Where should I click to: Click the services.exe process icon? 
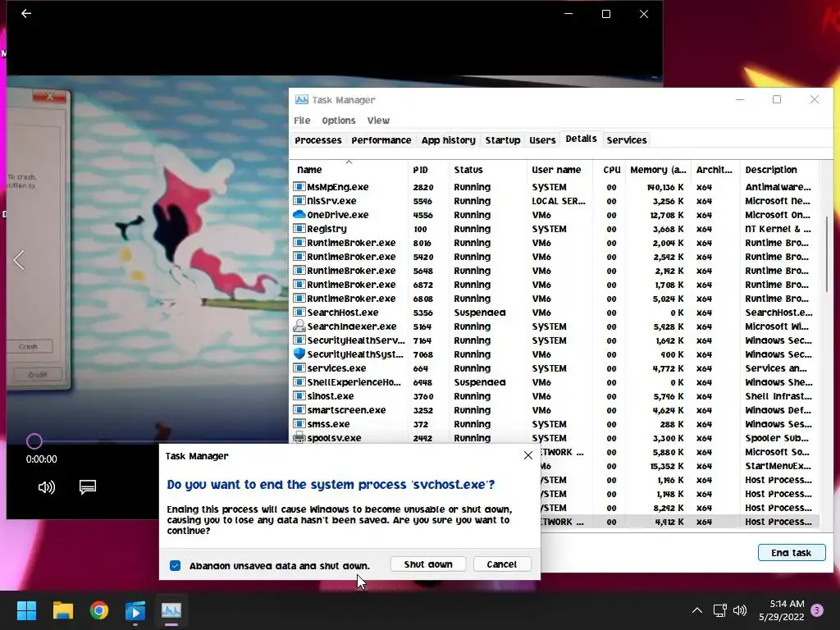(x=299, y=368)
